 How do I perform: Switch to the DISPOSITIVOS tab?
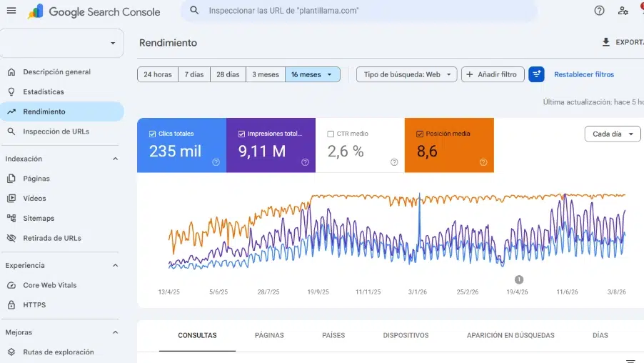pos(406,335)
